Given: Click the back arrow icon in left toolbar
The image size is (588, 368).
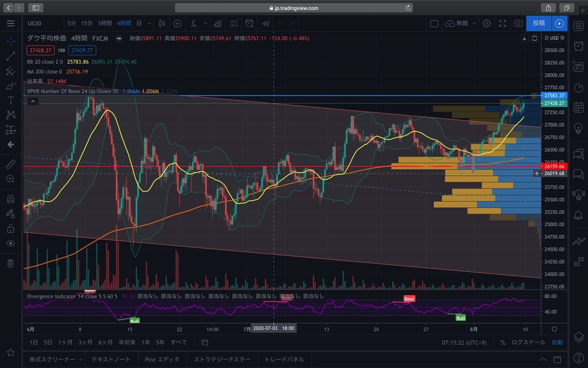Looking at the screenshot, I should [x=11, y=145].
